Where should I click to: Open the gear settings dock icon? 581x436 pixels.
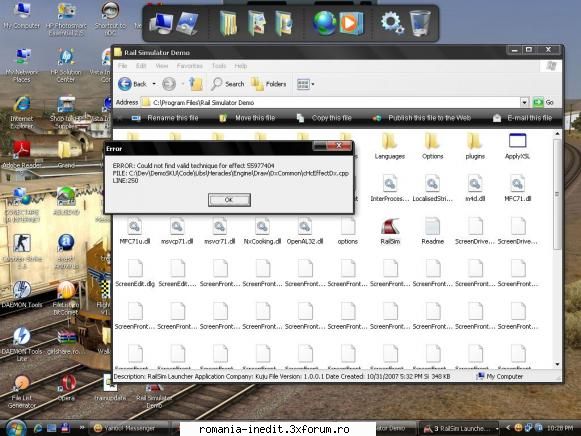tap(392, 22)
